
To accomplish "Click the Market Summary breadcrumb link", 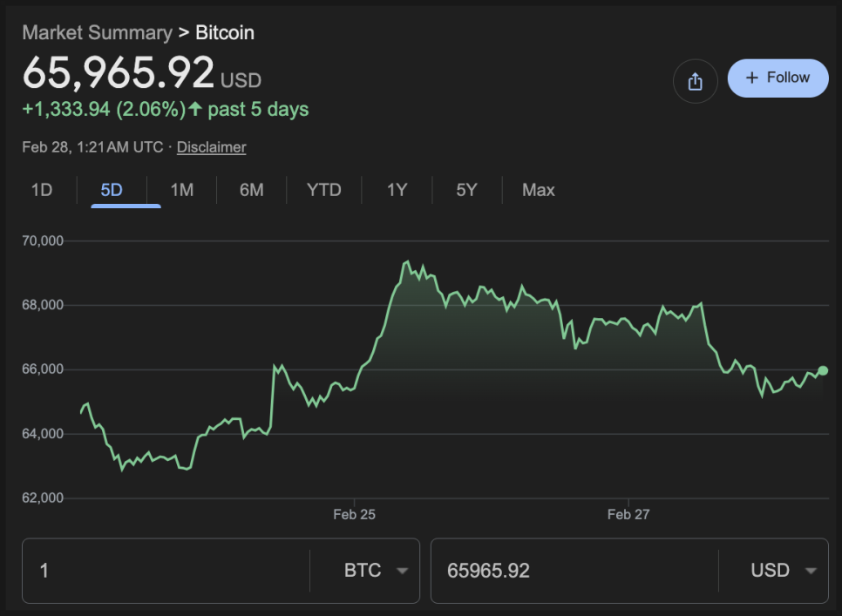I will coord(97,33).
